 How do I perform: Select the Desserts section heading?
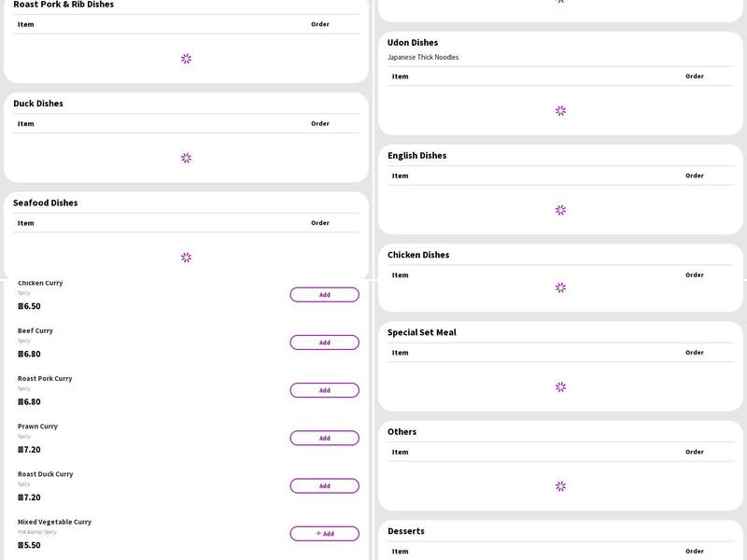coord(406,531)
